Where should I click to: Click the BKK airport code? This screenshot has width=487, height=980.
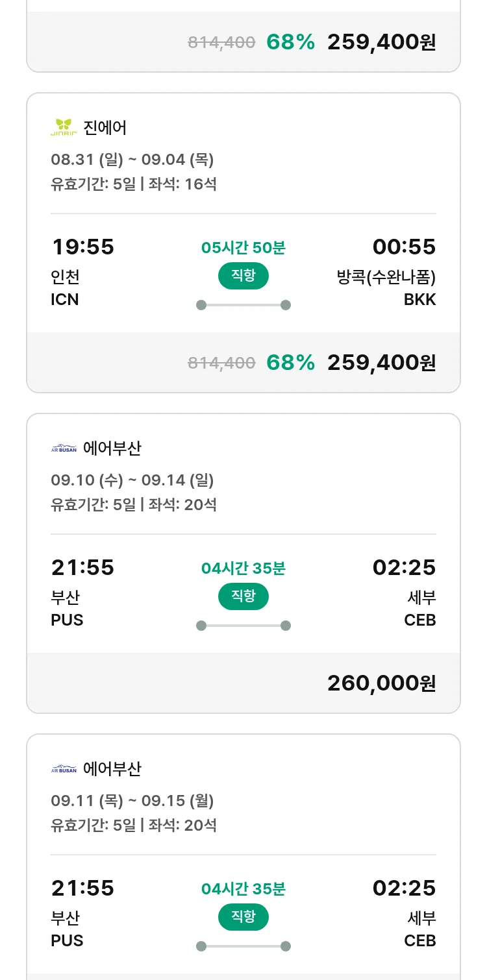pos(419,300)
